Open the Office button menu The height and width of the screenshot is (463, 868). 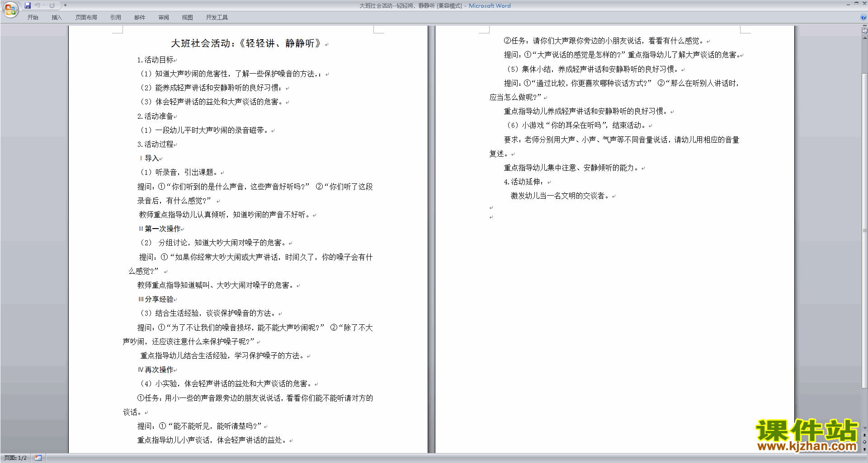point(10,9)
